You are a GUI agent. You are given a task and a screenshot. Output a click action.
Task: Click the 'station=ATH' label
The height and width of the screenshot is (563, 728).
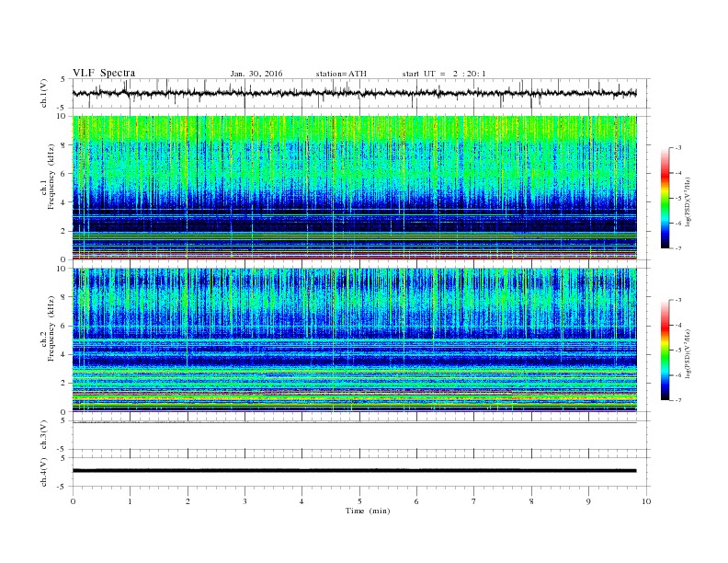tap(341, 74)
